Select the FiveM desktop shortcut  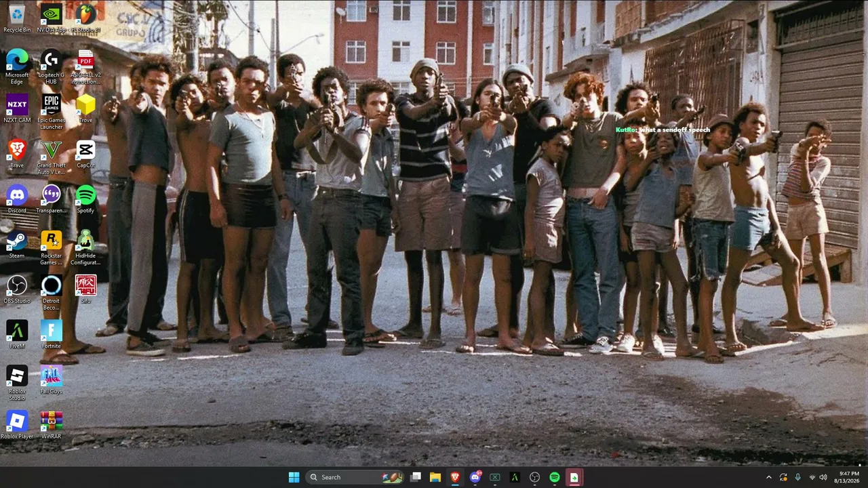17,334
